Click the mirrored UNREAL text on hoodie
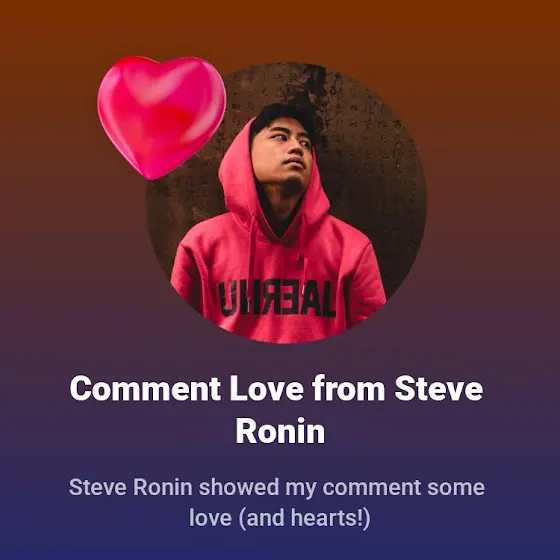The height and width of the screenshot is (560, 560). click(x=277, y=298)
